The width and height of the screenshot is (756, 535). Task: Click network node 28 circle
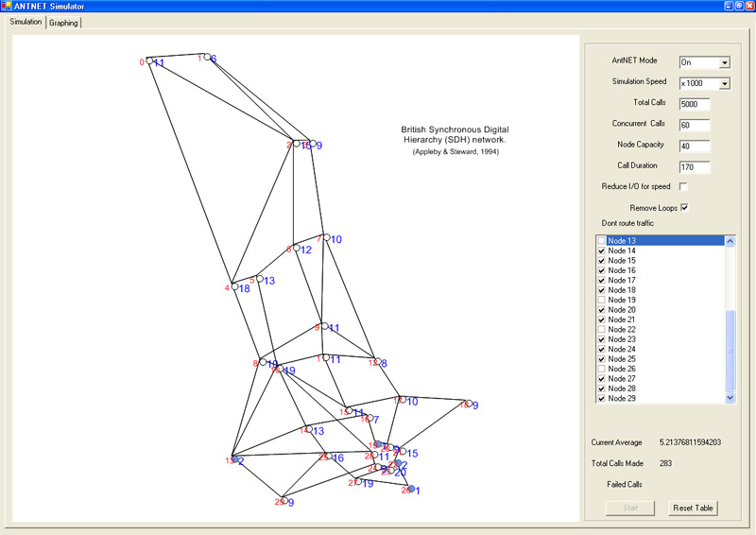point(374,455)
